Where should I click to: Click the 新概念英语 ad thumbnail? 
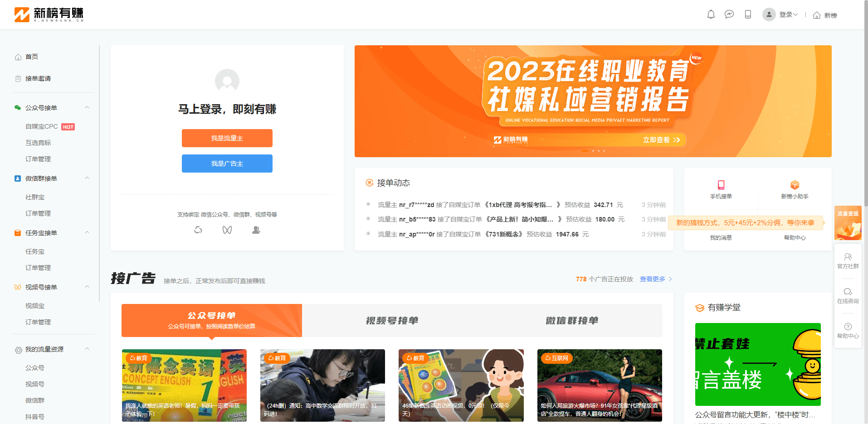pyautogui.click(x=184, y=385)
